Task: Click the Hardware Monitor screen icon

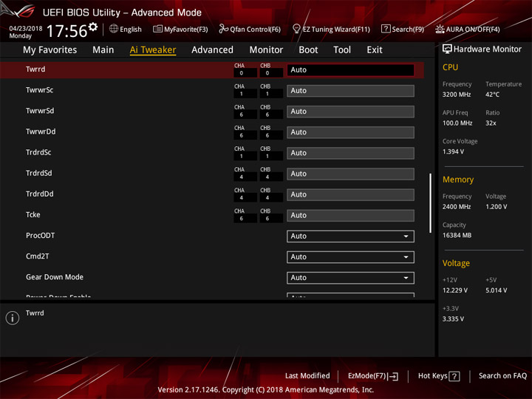Action: (x=447, y=50)
